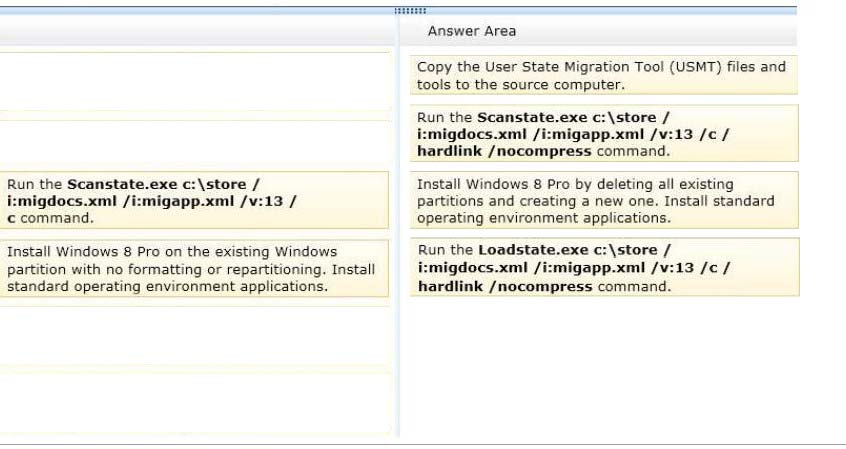
Task: Click the first empty slot in left list
Action: [x=194, y=81]
